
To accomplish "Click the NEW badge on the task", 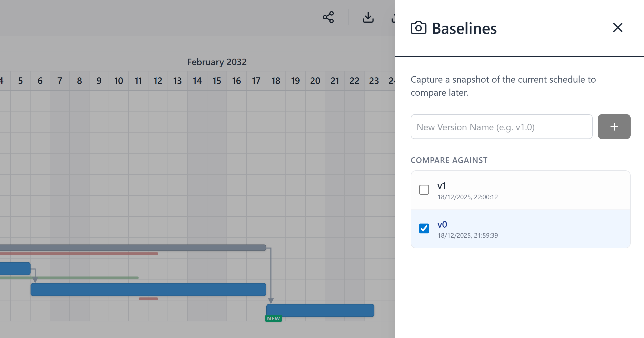I will [x=273, y=318].
